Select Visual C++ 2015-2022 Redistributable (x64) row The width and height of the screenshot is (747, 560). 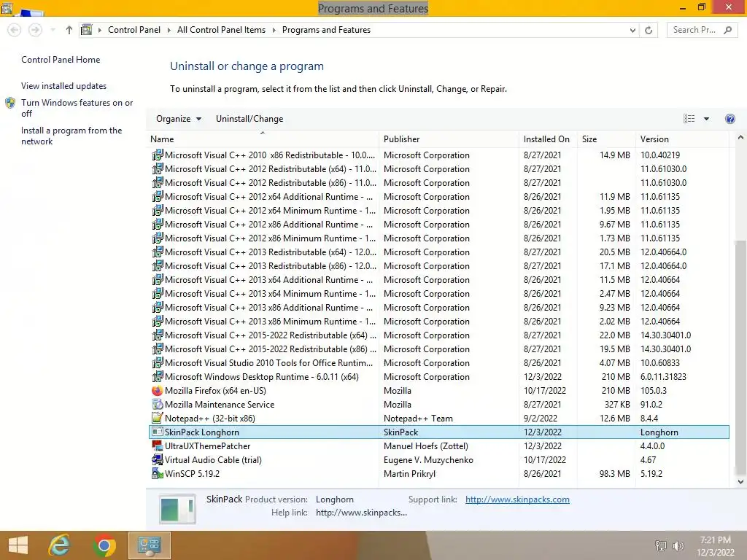(x=438, y=335)
